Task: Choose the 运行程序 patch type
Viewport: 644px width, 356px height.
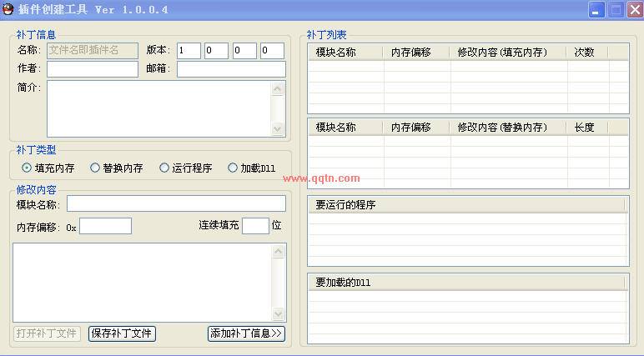Action: coord(164,168)
